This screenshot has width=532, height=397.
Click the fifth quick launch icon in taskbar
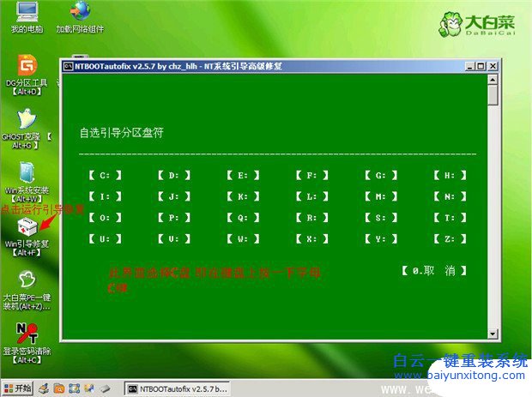click(105, 389)
